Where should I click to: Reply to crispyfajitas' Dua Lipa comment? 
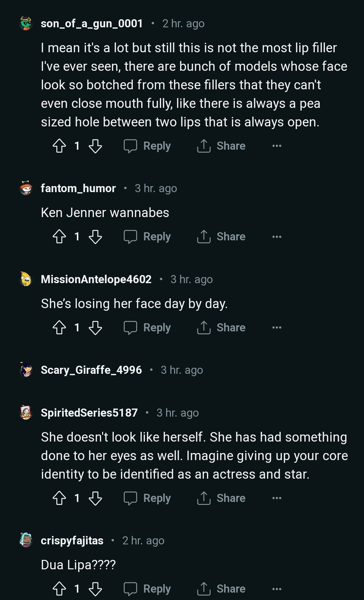pyautogui.click(x=147, y=589)
